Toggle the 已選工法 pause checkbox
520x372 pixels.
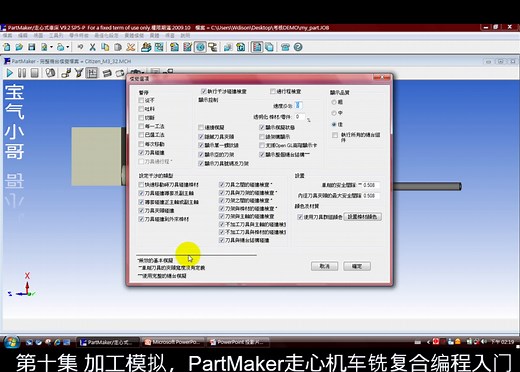[x=141, y=135]
